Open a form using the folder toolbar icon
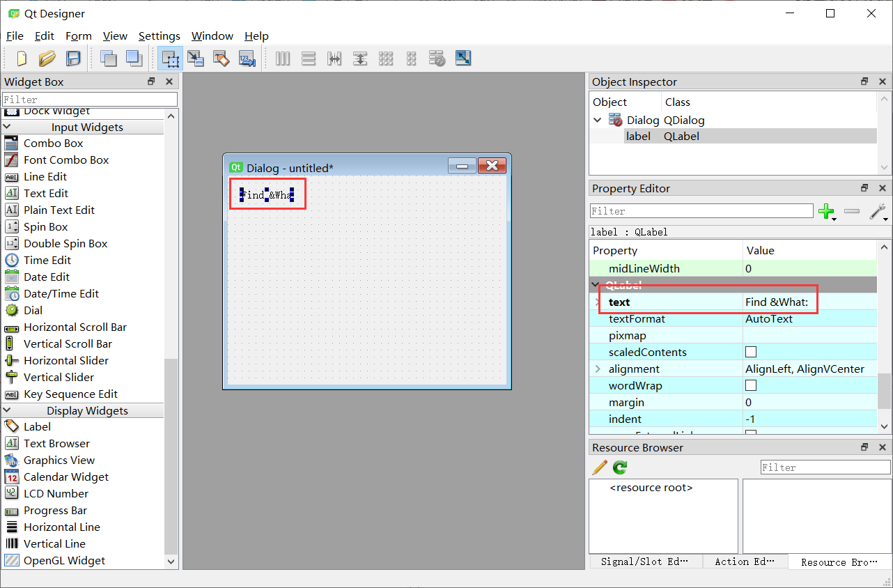Screen dimensions: 893x588 [x=47, y=59]
